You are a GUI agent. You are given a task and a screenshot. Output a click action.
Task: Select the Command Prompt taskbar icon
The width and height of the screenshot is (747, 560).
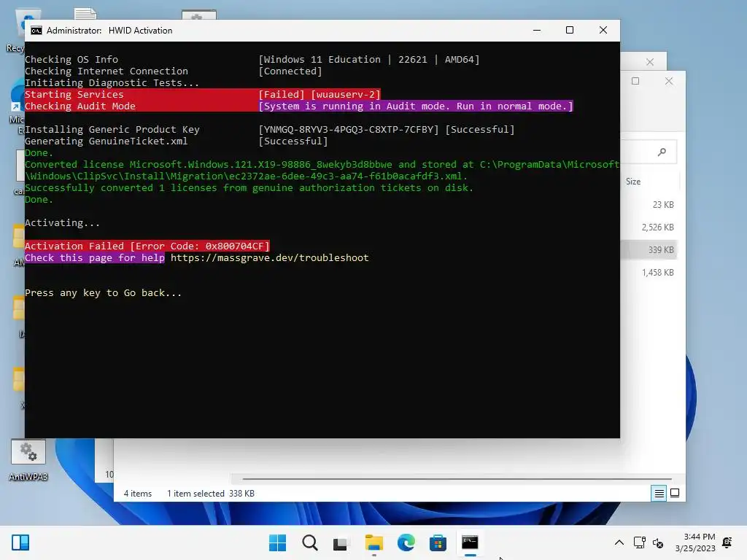(x=470, y=542)
